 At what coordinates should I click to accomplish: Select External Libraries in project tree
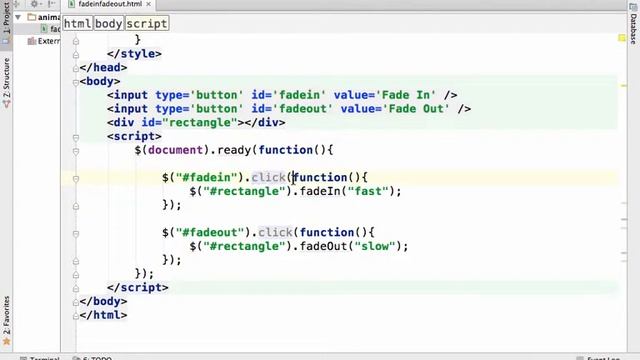[49, 41]
